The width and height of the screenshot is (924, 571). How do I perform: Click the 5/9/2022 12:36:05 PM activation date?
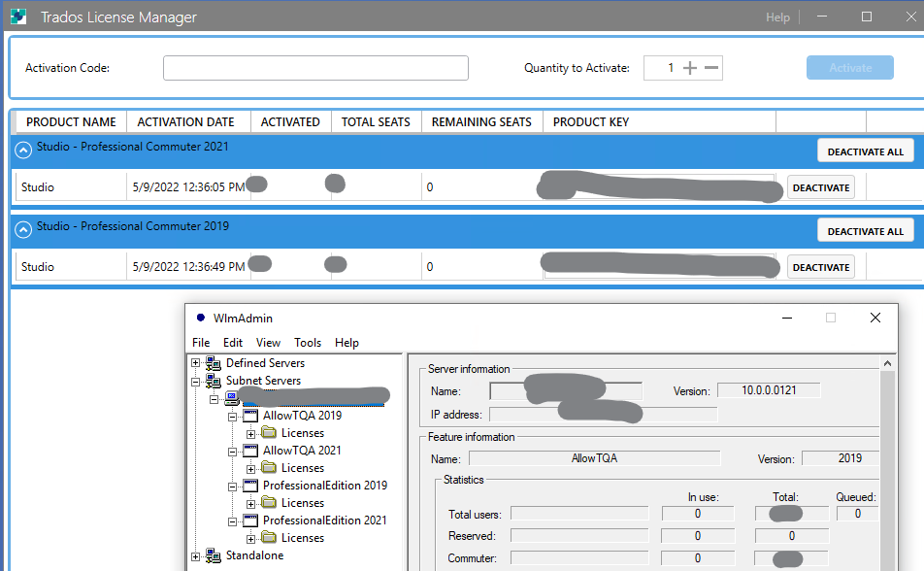[x=188, y=187]
